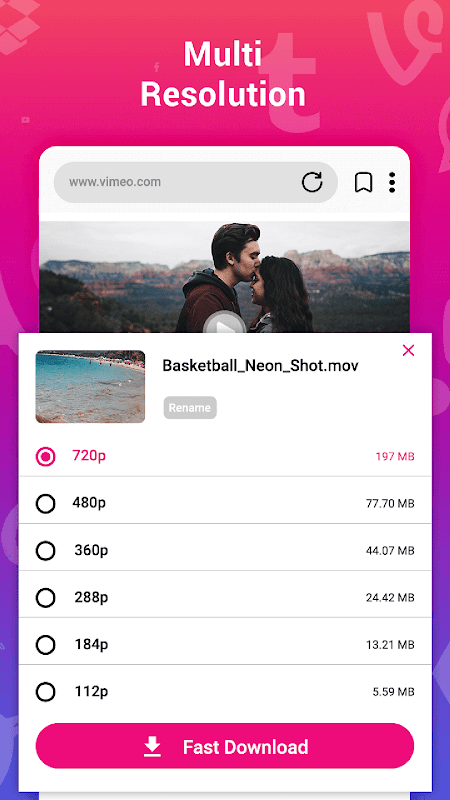Rename the Basketball_Neon_Shot.mov file
Screen dimensions: 450x800
190,408
